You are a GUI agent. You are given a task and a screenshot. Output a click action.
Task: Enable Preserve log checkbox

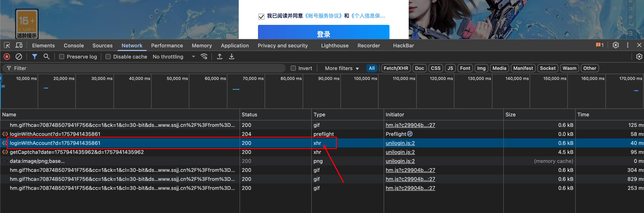(x=61, y=57)
